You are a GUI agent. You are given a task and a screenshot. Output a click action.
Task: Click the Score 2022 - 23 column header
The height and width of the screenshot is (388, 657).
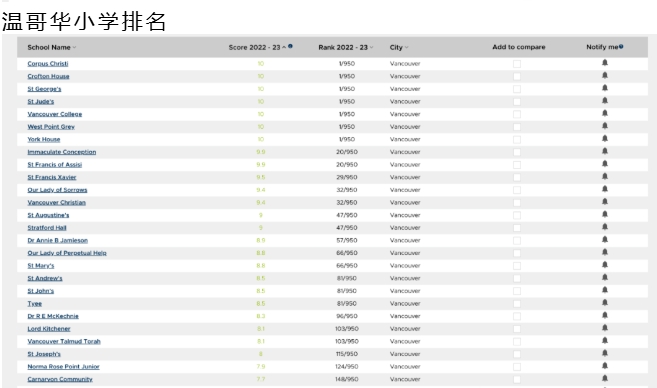tap(254, 47)
